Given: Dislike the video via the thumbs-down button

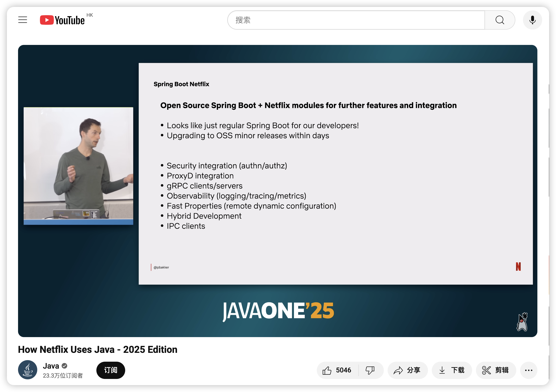Looking at the screenshot, I should pyautogui.click(x=370, y=370).
